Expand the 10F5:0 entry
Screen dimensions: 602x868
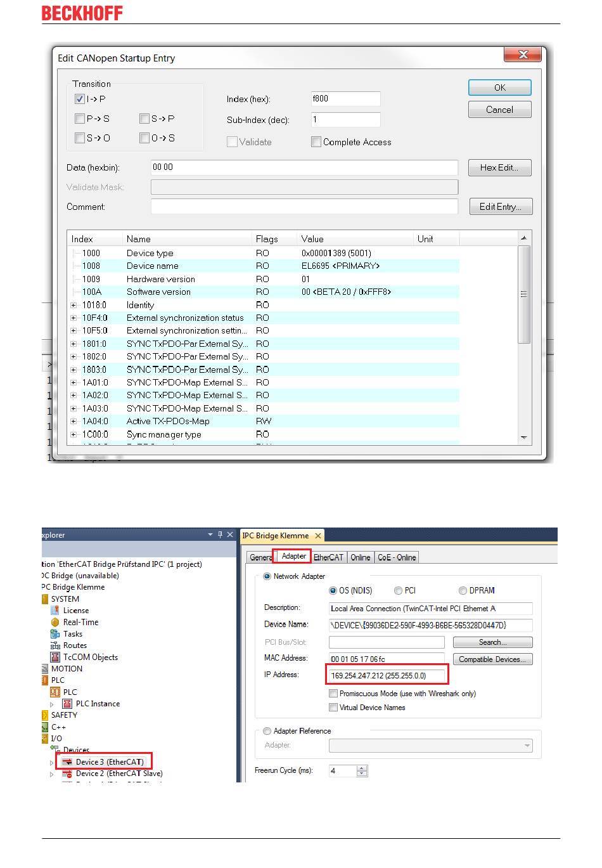point(74,331)
